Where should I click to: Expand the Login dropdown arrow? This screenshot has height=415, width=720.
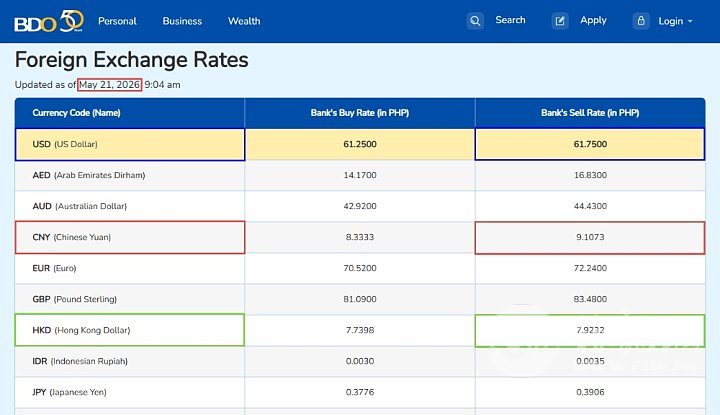coord(690,21)
